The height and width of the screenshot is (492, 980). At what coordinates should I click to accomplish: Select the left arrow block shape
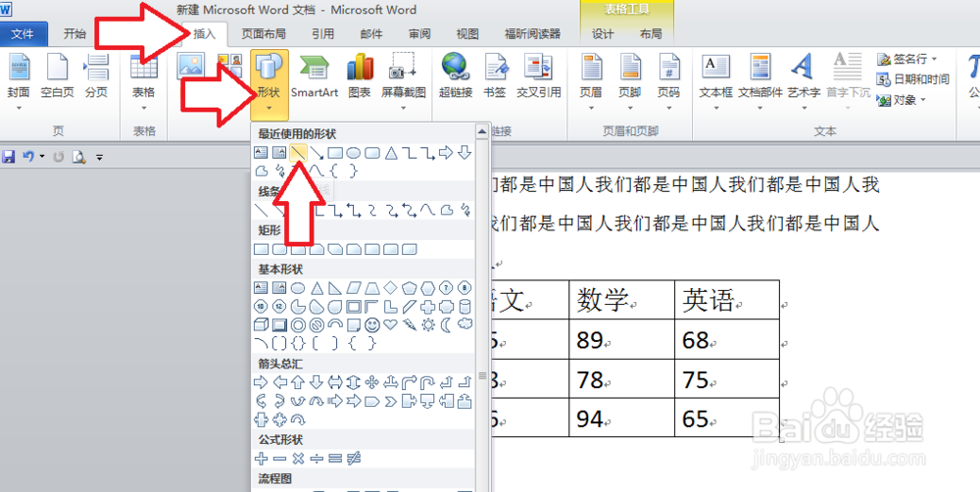279,382
